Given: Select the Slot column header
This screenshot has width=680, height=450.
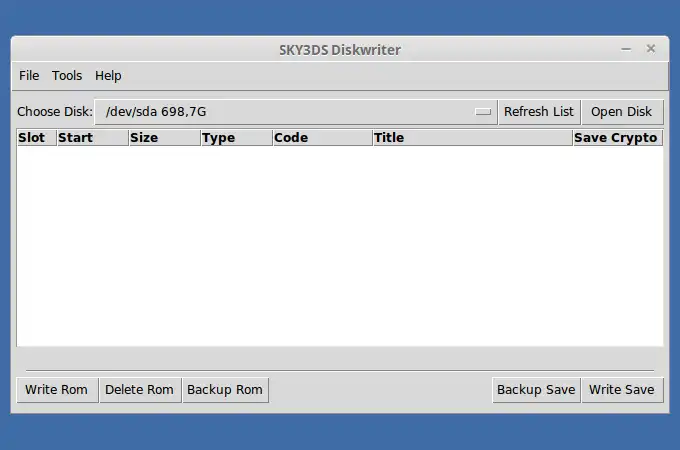Looking at the screenshot, I should [x=36, y=137].
